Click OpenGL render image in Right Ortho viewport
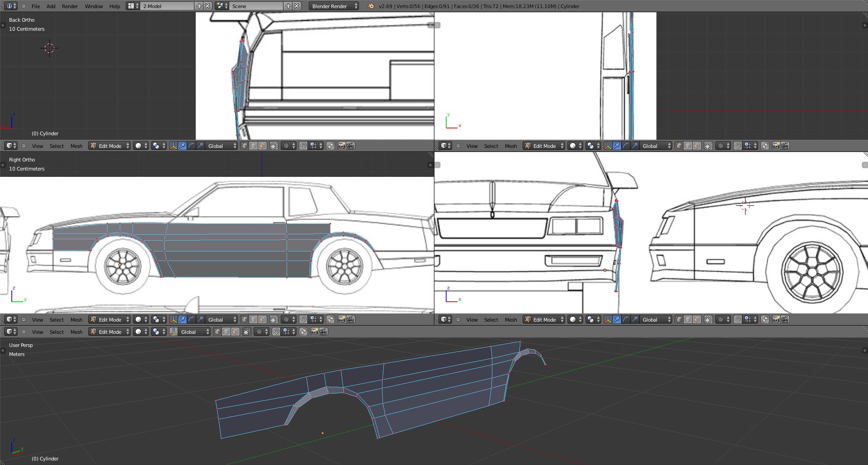 coord(341,319)
